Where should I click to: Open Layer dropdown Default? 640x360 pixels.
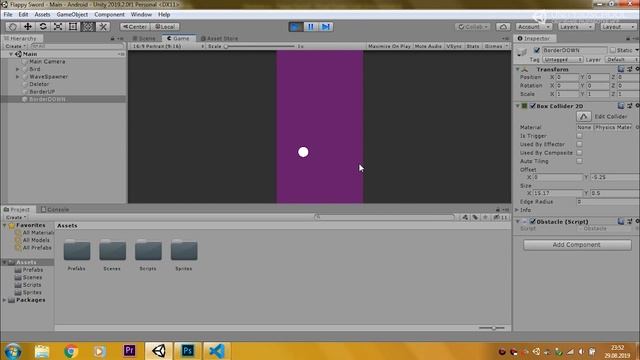pos(622,60)
